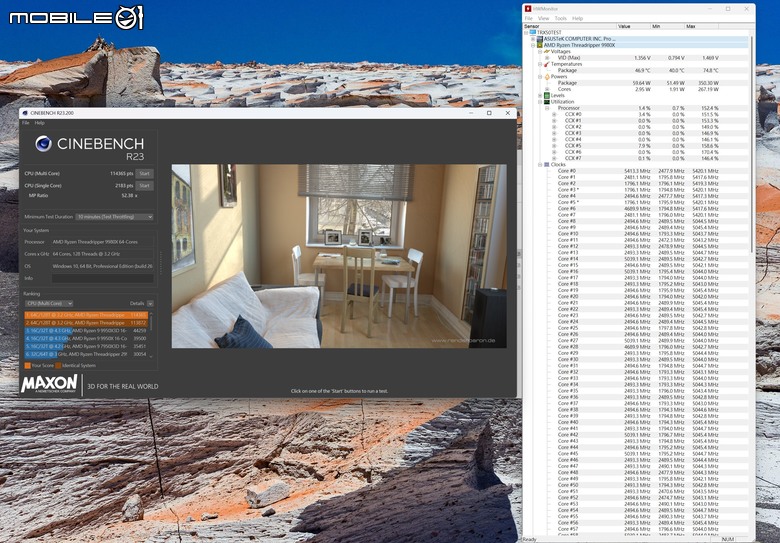Expand the Powers Cores node
Screen dimensions: 780x543
pyautogui.click(x=547, y=89)
